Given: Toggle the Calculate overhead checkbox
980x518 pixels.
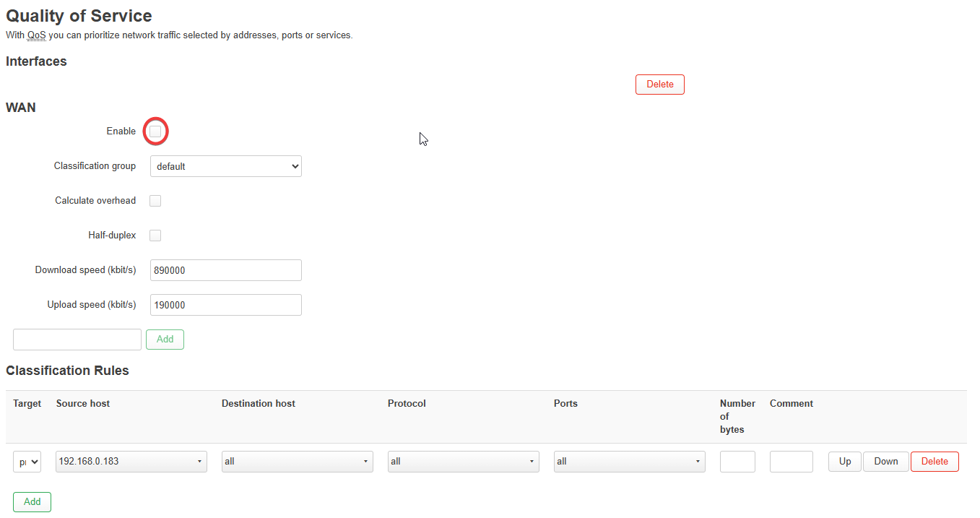Looking at the screenshot, I should click(155, 201).
